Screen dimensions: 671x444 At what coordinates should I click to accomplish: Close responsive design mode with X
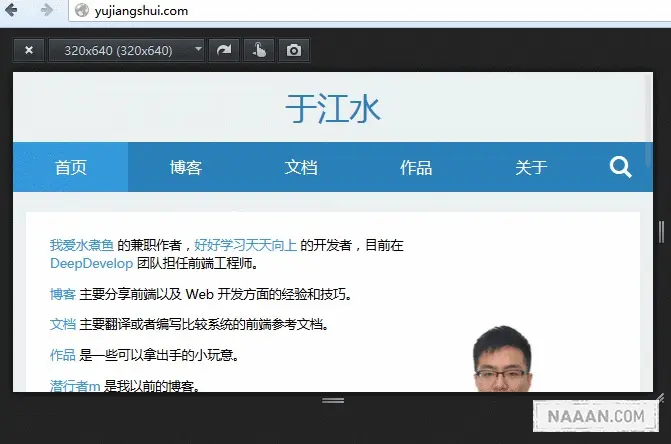click(x=29, y=50)
